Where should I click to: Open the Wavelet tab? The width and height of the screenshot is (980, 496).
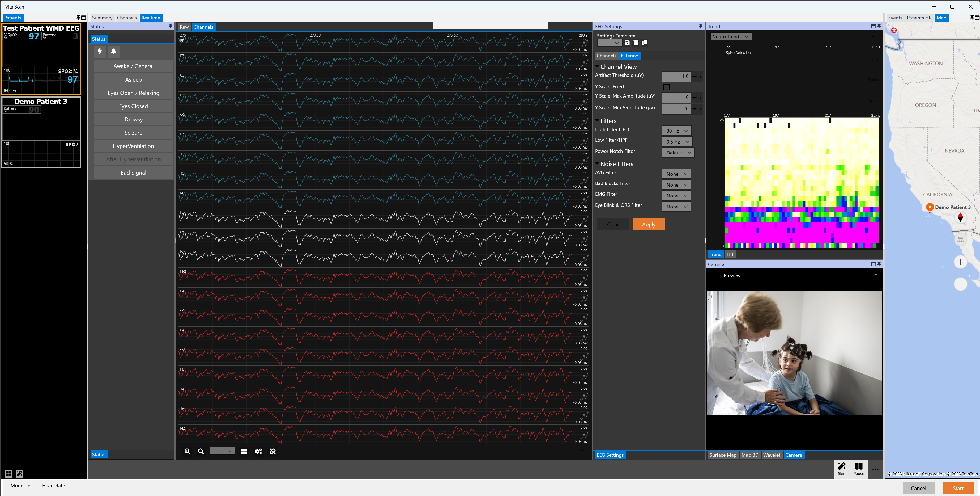[x=772, y=455]
